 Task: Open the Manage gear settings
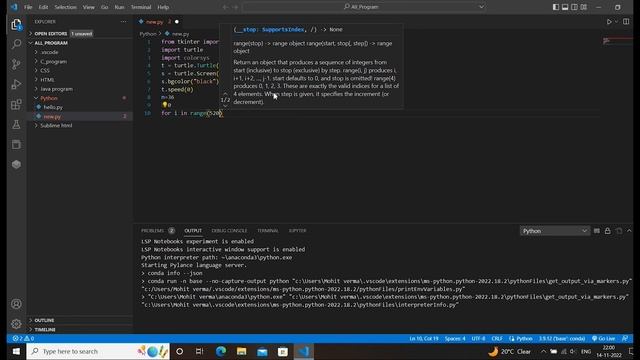click(x=16, y=324)
